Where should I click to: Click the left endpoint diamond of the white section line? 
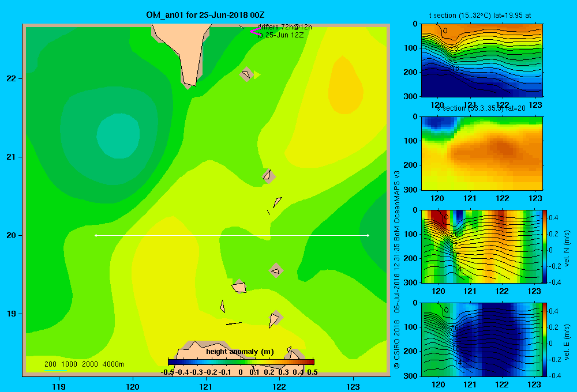[x=96, y=235]
